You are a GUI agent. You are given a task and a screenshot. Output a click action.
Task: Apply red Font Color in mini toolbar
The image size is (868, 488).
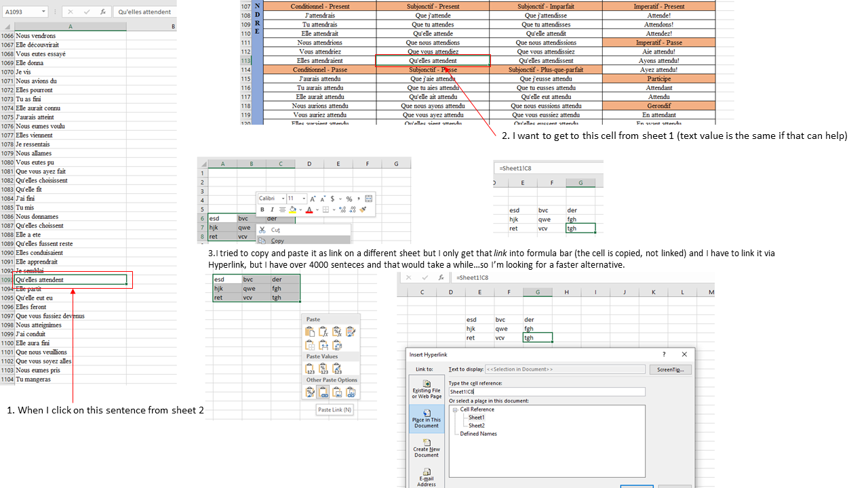[309, 209]
